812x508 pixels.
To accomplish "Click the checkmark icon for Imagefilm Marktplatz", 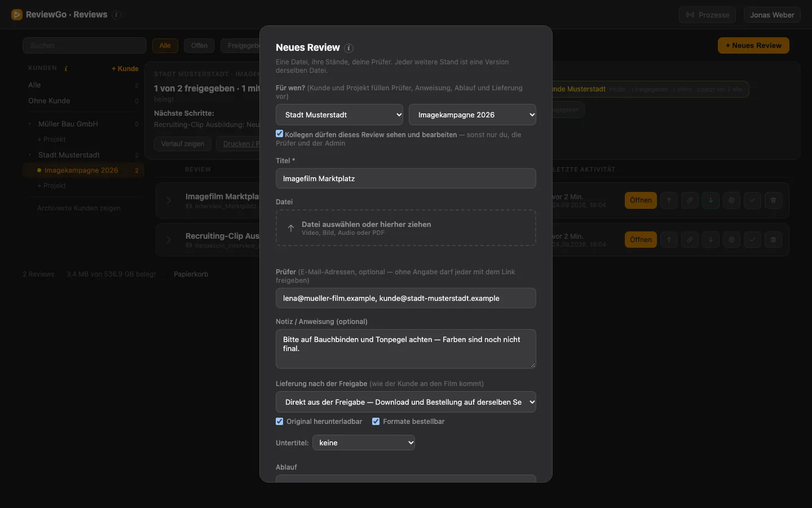I will click(752, 200).
